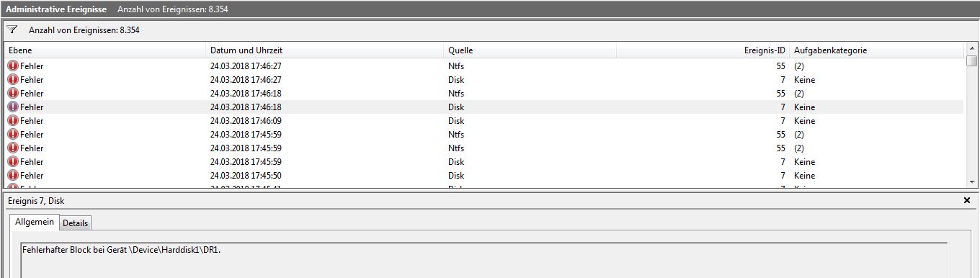Sort by the Ebene column header
The height and width of the screenshot is (278, 980).
tap(105, 50)
